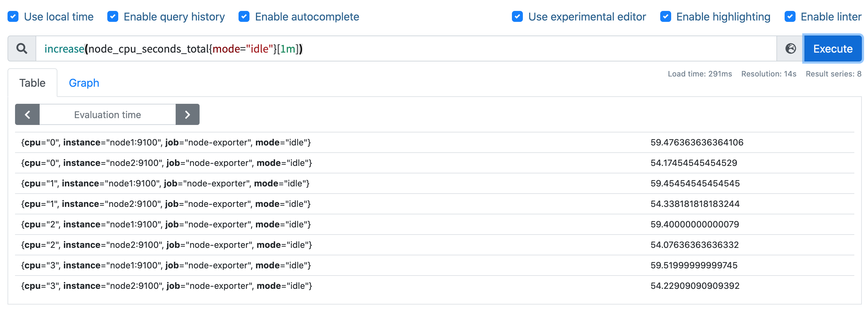Click the Evaluation time field
This screenshot has height=310, width=868.
[x=107, y=114]
